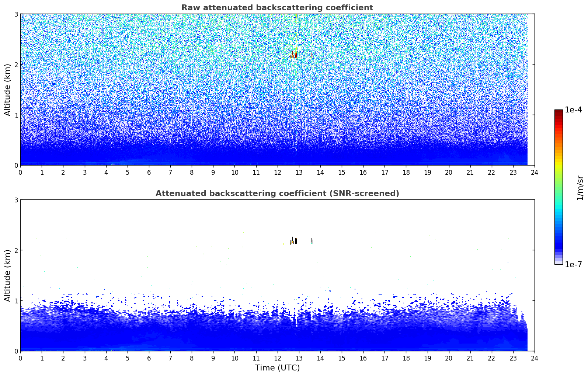Click the 12 hour tick on the bottom plot
This screenshot has width=588, height=376.
point(277,358)
